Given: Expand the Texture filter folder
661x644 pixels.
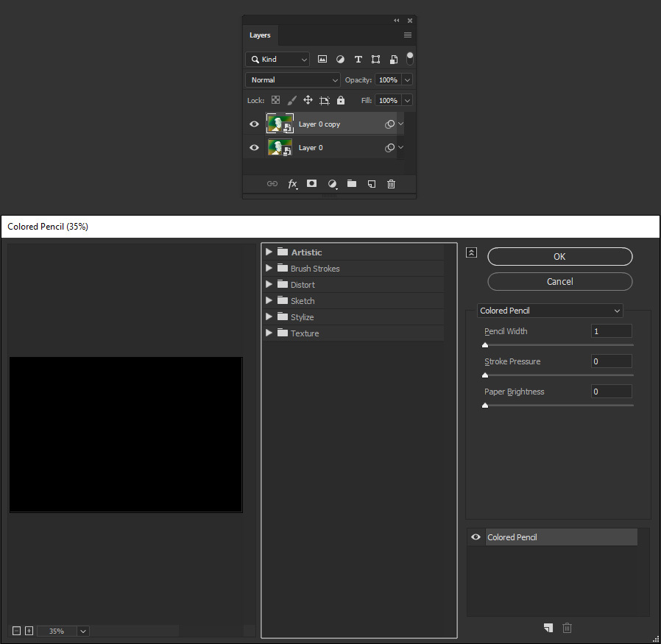Looking at the screenshot, I should [269, 333].
